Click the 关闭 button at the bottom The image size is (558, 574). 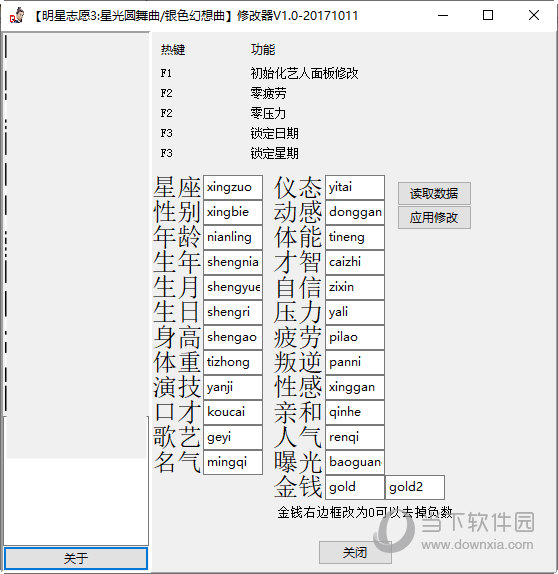pyautogui.click(x=355, y=552)
